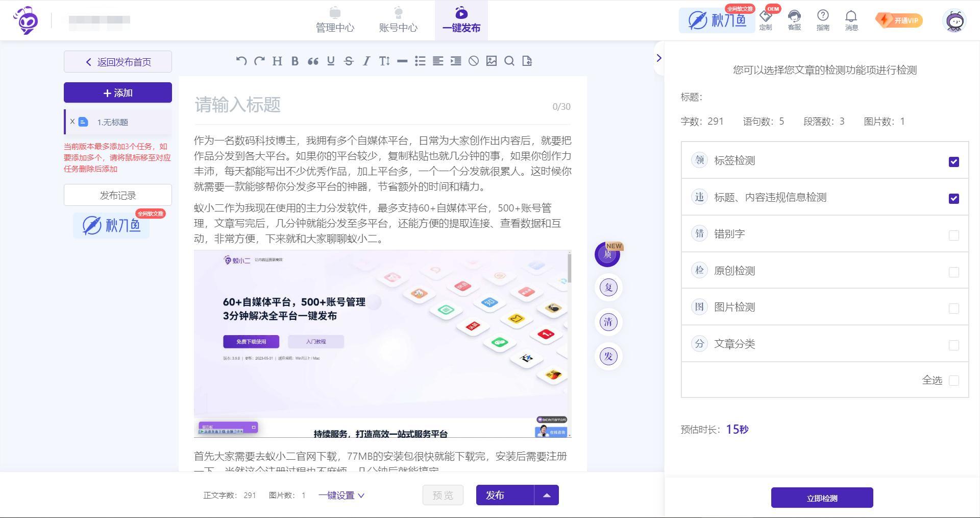The image size is (980, 518).
Task: Toggle underline formatting
Action: 331,61
